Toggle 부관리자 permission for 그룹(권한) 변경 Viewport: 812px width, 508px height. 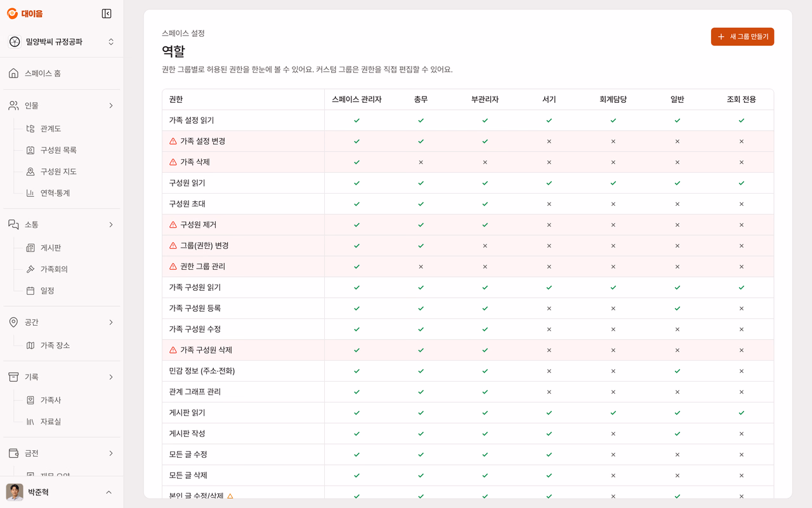coord(485,246)
